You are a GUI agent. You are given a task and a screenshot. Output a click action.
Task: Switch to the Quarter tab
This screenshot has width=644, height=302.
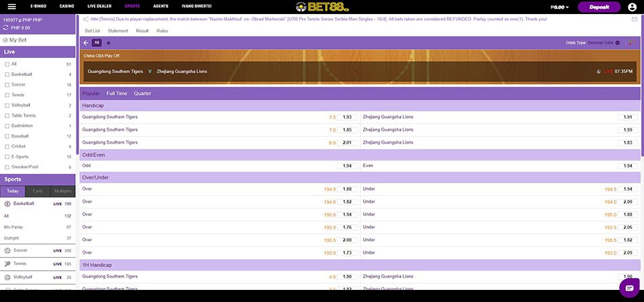coord(142,94)
